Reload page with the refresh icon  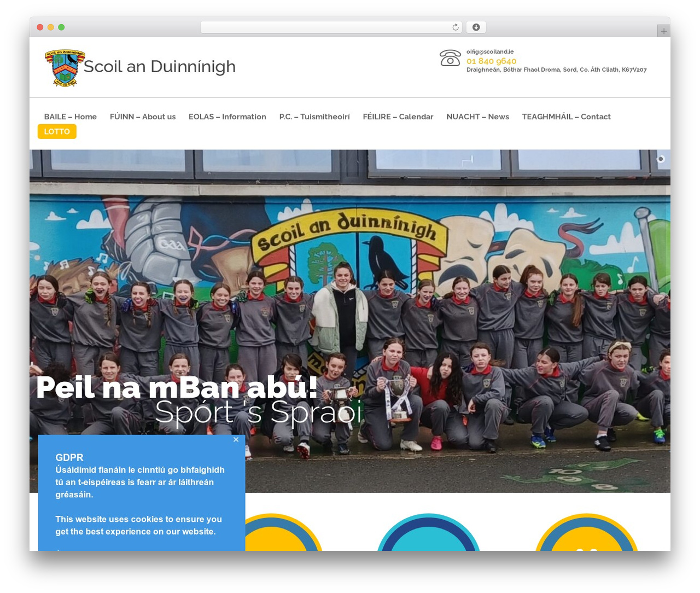456,27
